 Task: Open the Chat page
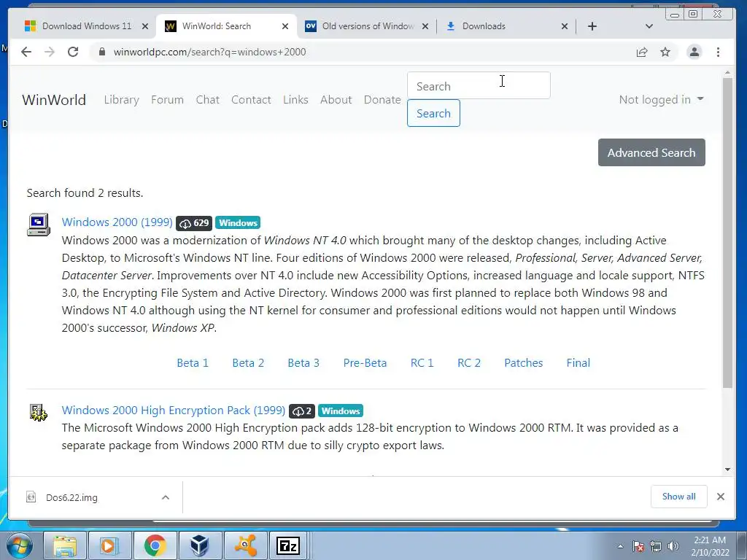click(208, 99)
